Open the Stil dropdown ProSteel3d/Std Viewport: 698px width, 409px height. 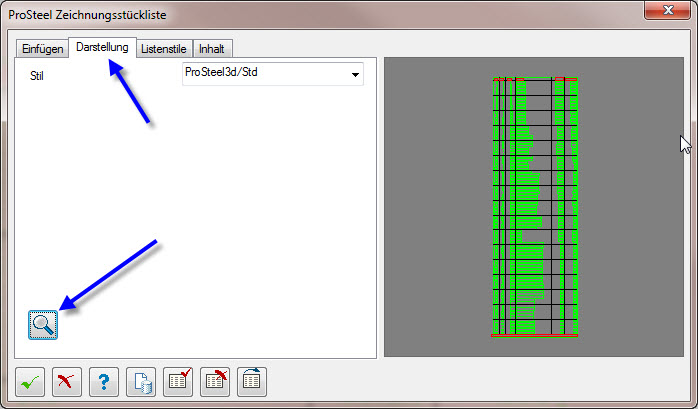(273, 73)
